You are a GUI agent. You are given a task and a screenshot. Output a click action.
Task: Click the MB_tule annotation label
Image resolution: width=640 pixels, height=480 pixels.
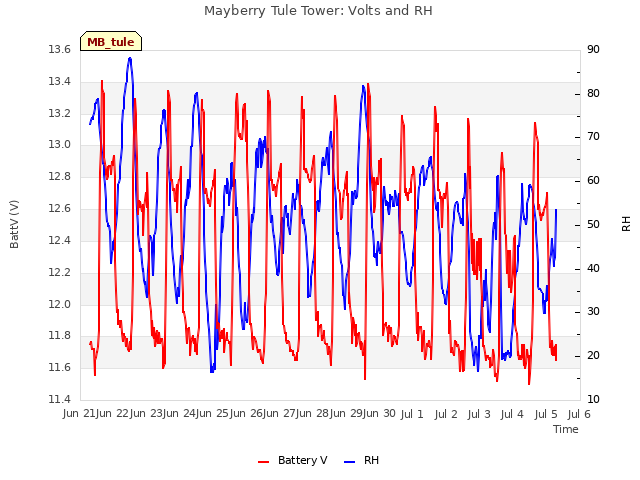[x=111, y=42]
